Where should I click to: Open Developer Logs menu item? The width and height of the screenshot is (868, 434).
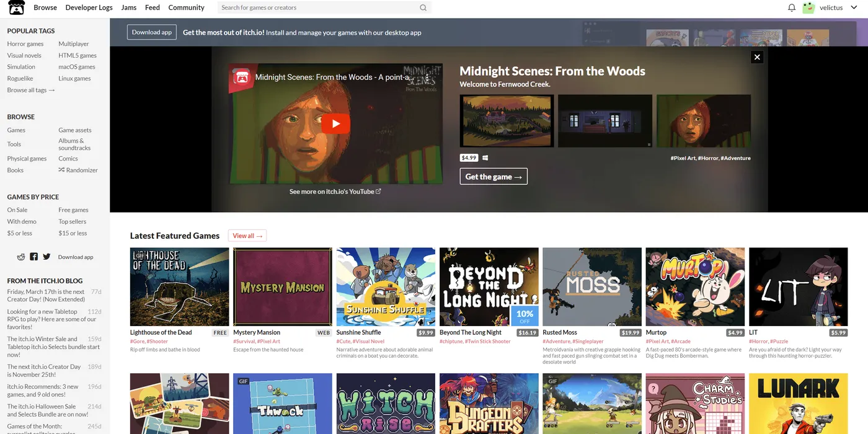click(89, 7)
